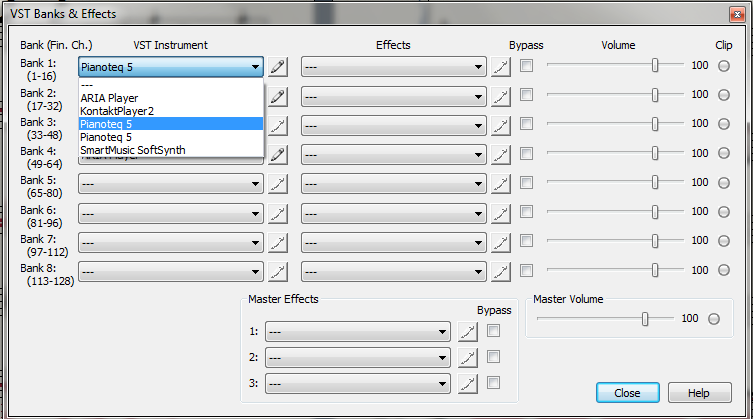Edit Bank 1 effects pencil icon
Image resolution: width=753 pixels, height=419 pixels.
point(500,67)
